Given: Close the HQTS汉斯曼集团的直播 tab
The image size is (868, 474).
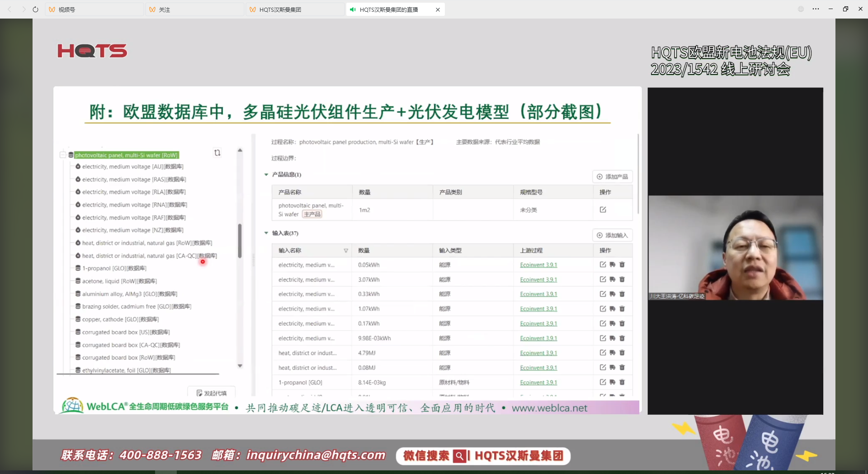Looking at the screenshot, I should (438, 9).
